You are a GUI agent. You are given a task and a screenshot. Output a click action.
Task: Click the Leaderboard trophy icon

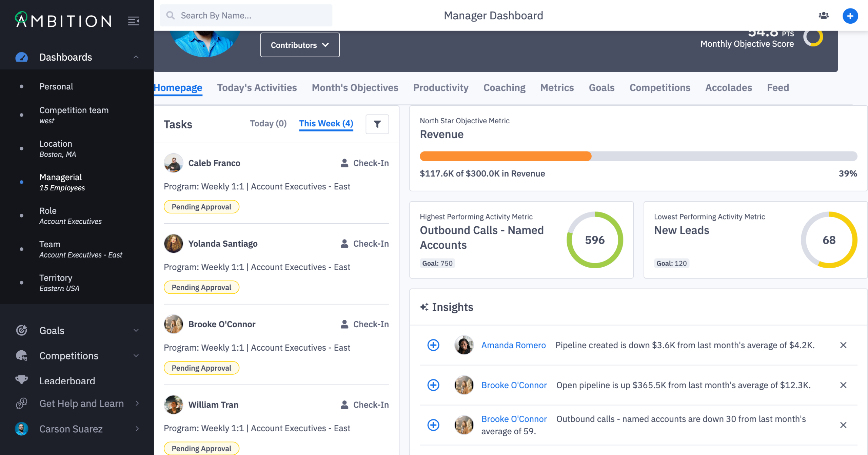point(22,379)
